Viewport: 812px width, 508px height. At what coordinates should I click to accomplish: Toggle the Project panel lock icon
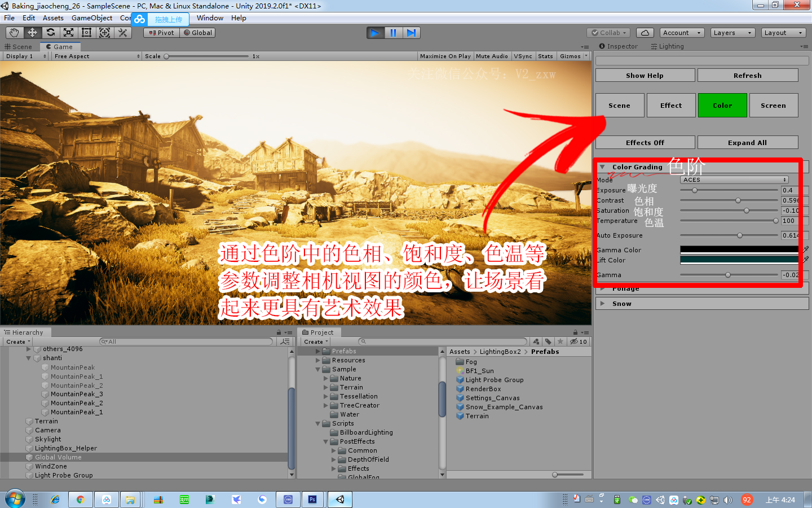[x=575, y=332]
